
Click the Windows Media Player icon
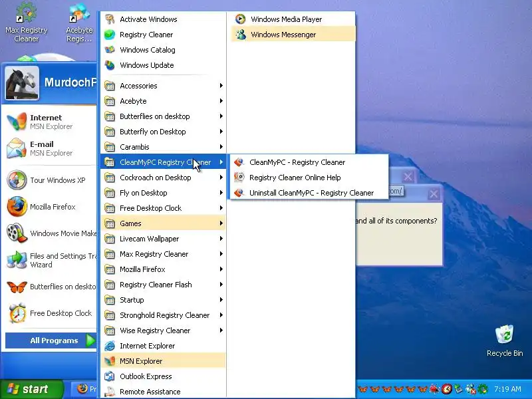(241, 19)
